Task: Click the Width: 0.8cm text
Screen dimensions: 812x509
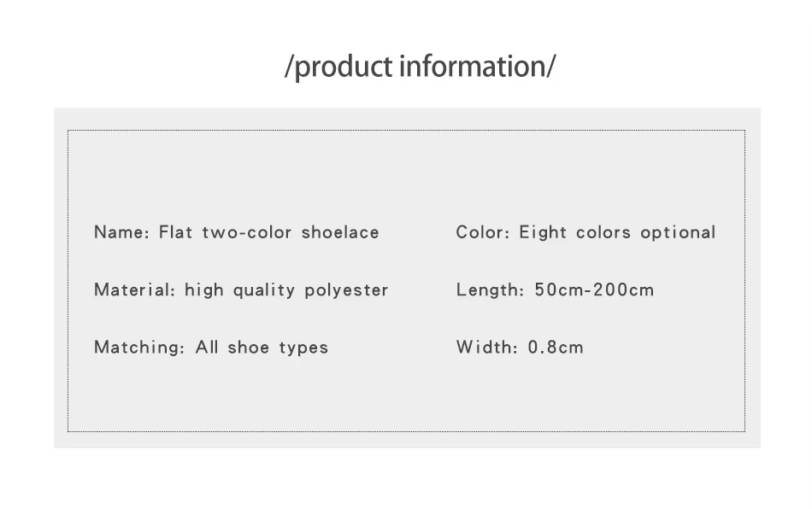Action: click(x=520, y=347)
